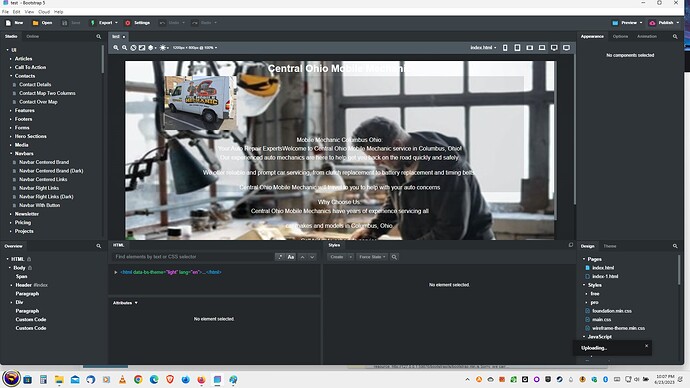
Task: Switch to the Options tab
Action: 620,37
